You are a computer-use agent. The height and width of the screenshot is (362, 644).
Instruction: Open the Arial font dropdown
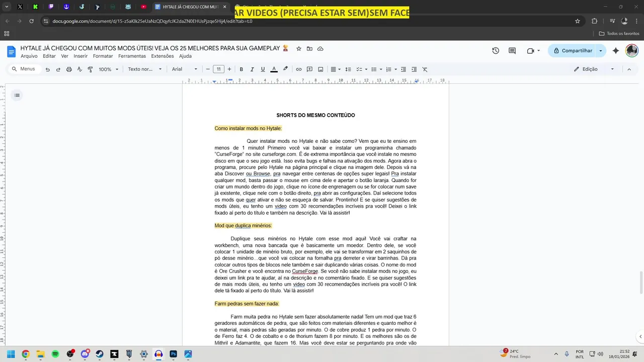coord(185,69)
